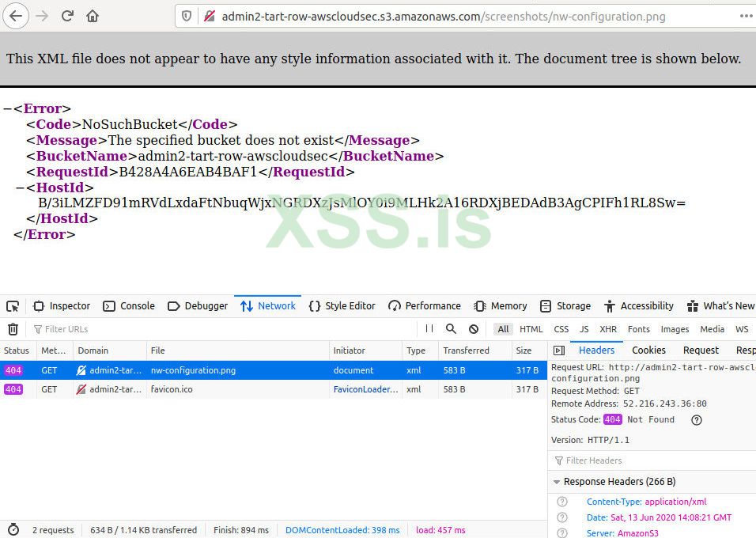Sort requests by Size column

pos(529,350)
